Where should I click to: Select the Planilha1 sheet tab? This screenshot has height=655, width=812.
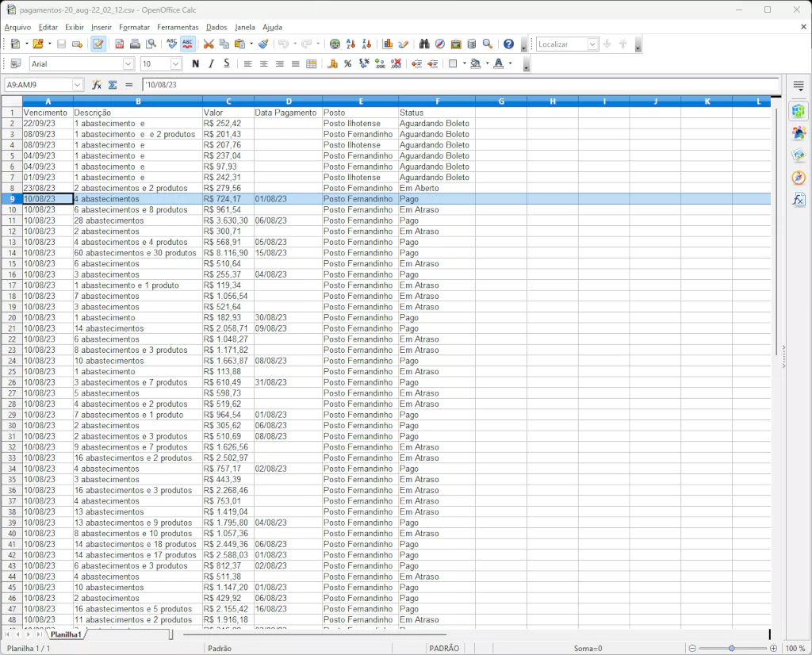(x=66, y=634)
